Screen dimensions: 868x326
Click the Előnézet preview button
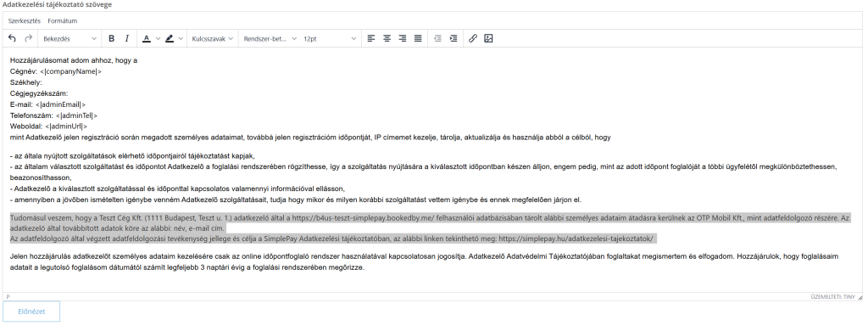pos(31,312)
